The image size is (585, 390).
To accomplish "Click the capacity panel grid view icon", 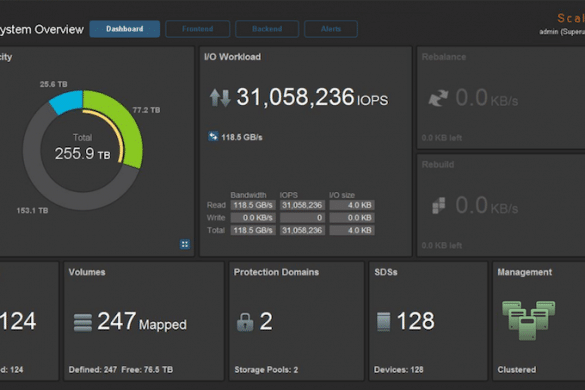I will [x=185, y=244].
